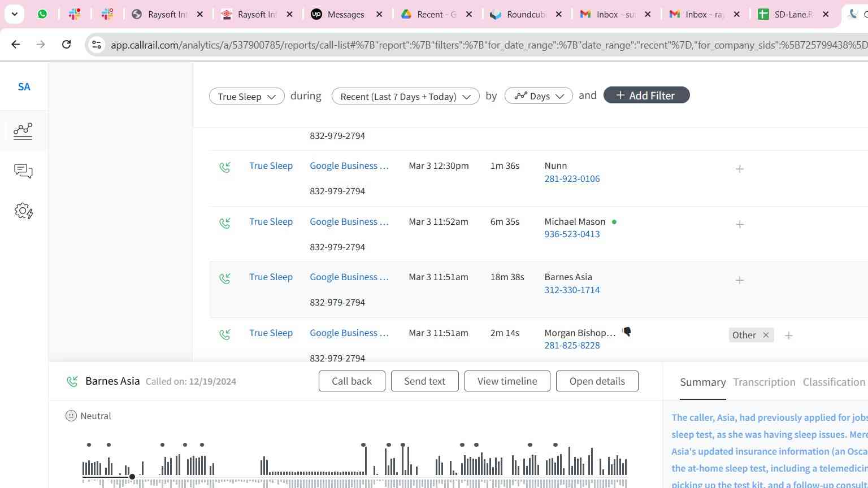
Task: Open the Days grouping dropdown
Action: tap(539, 96)
